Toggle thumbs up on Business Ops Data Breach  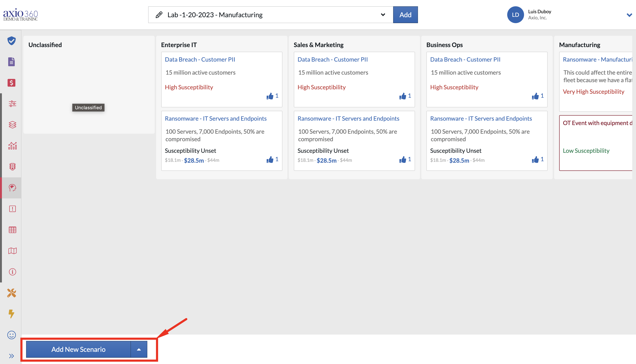(535, 96)
